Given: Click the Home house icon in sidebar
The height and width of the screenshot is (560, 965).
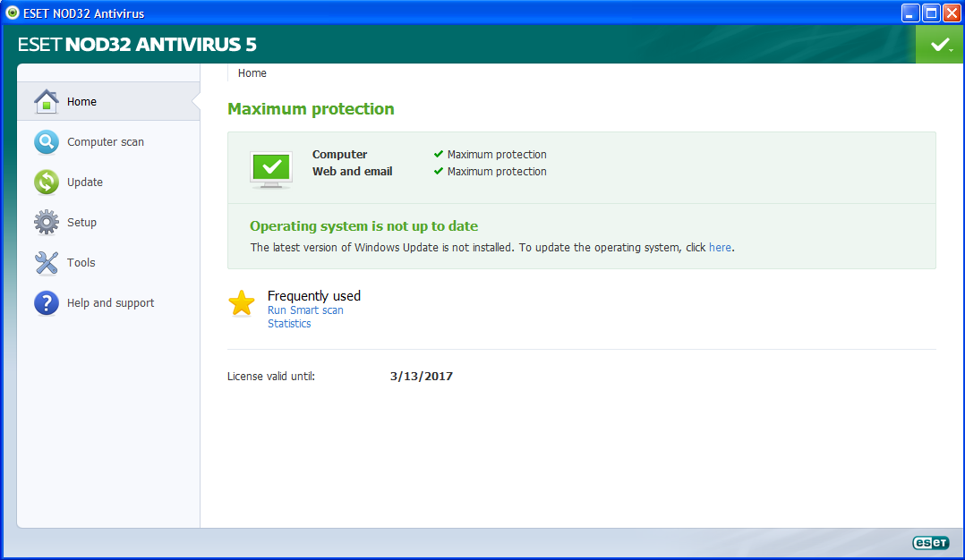Looking at the screenshot, I should 47,101.
